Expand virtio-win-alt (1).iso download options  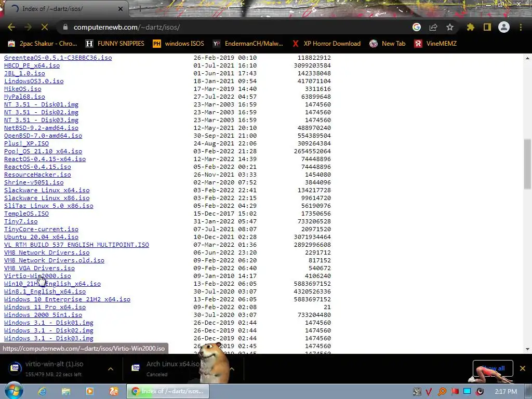(x=111, y=369)
